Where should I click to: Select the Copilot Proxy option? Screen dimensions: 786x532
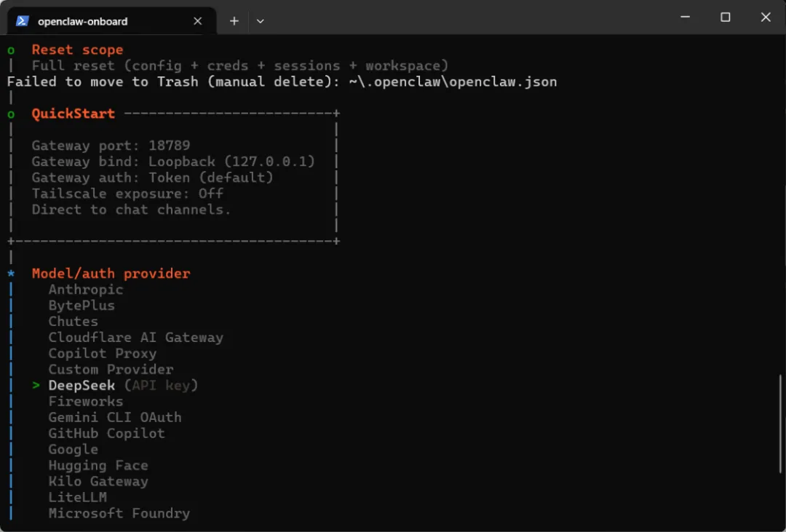point(103,354)
